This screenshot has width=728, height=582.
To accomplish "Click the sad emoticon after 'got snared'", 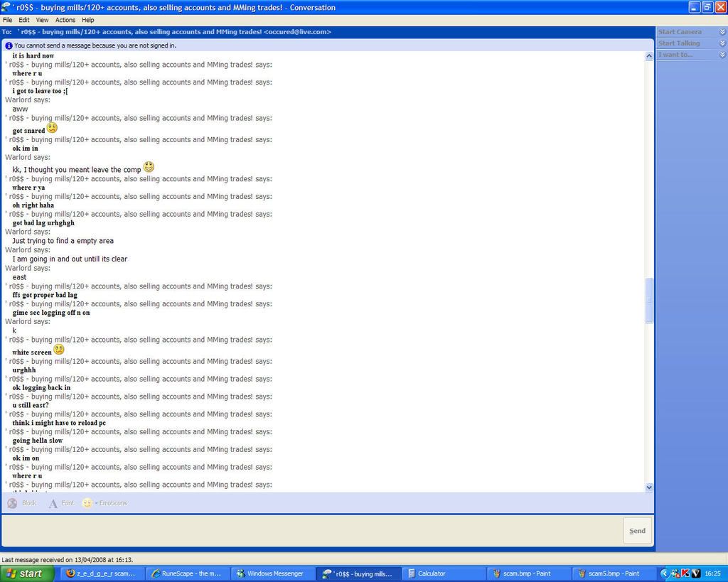I will point(52,128).
